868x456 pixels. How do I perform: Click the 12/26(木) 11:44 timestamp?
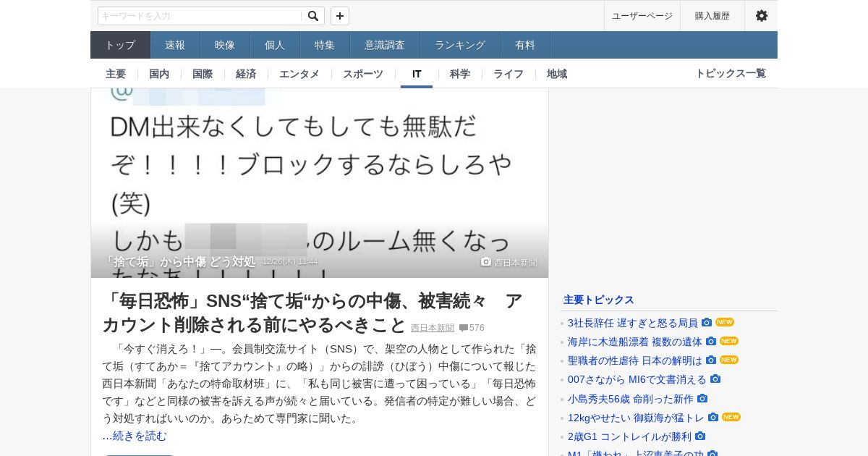pos(290,262)
